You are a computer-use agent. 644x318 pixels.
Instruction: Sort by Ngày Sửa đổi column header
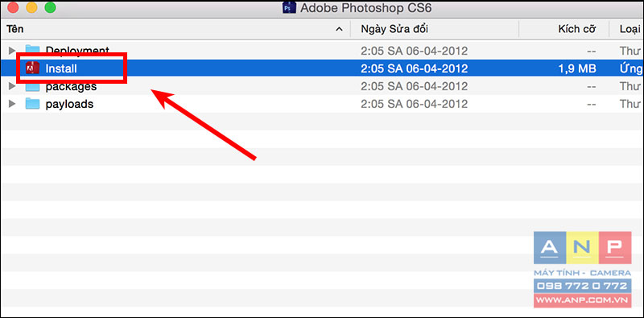pyautogui.click(x=435, y=29)
